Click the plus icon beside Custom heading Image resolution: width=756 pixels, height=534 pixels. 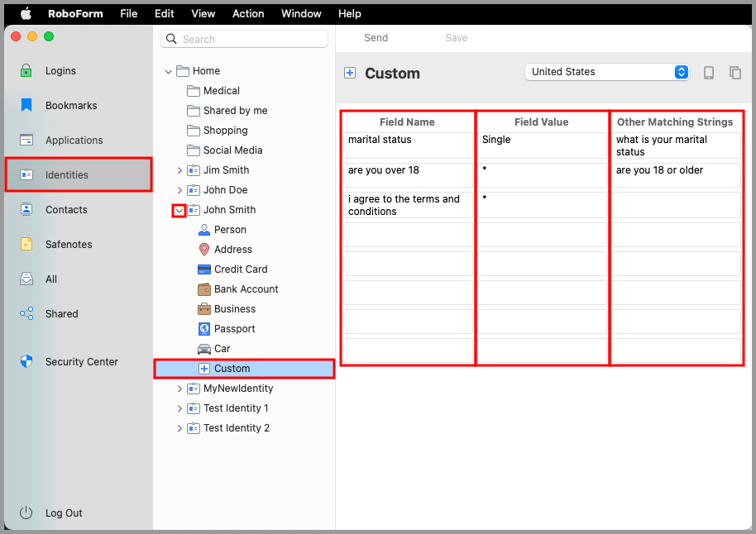click(350, 73)
